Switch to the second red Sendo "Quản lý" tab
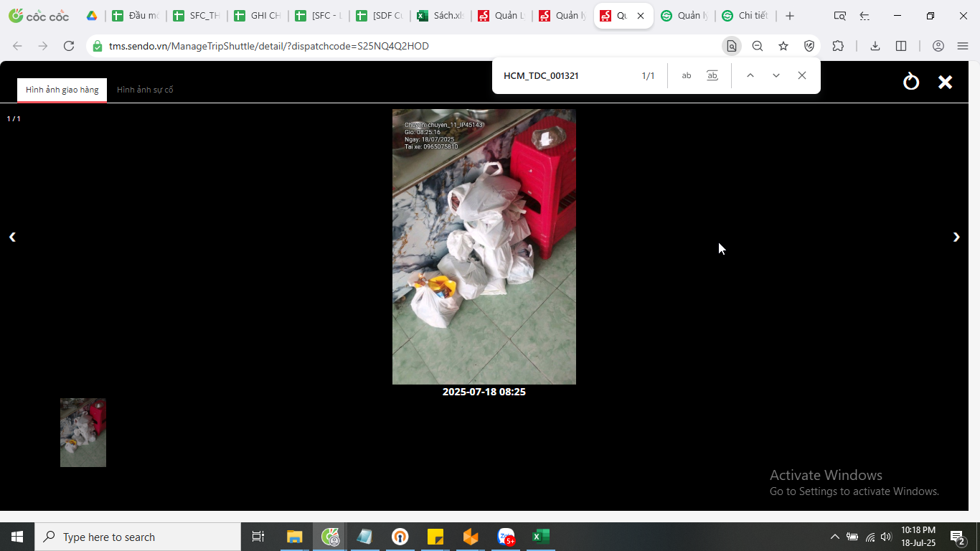980x551 pixels. tap(562, 16)
